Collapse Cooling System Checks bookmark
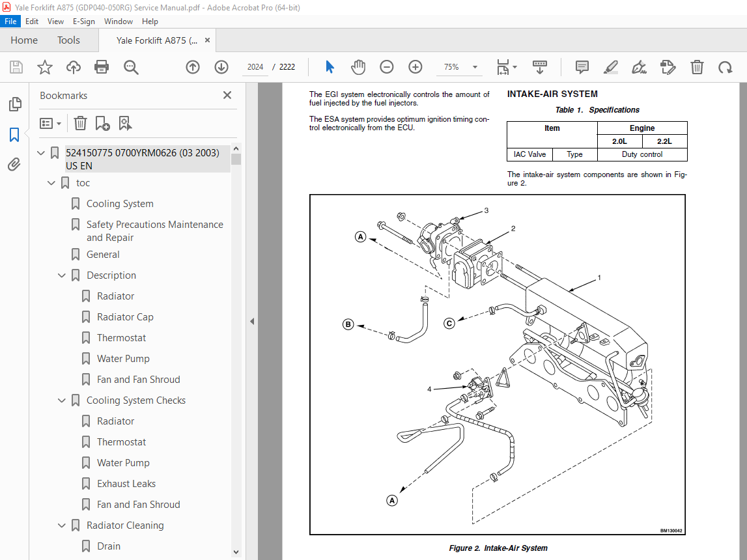The image size is (747, 560). 61,400
